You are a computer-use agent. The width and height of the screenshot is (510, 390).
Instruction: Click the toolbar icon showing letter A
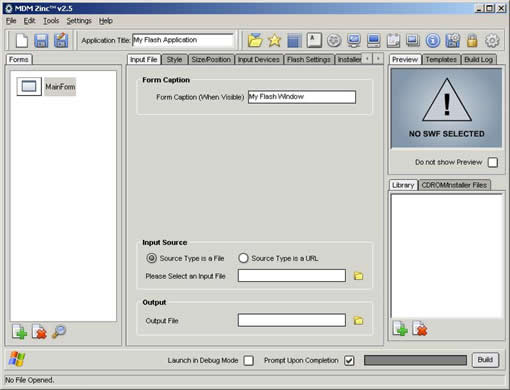314,40
